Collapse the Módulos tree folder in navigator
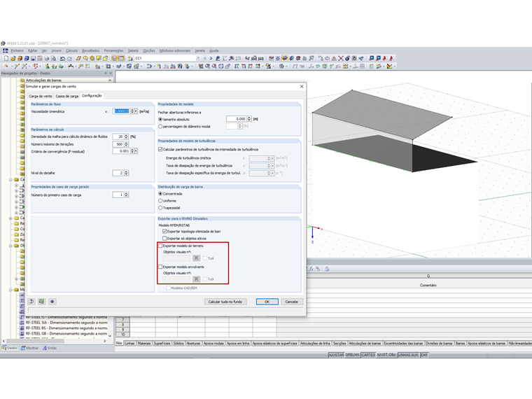 (11, 290)
